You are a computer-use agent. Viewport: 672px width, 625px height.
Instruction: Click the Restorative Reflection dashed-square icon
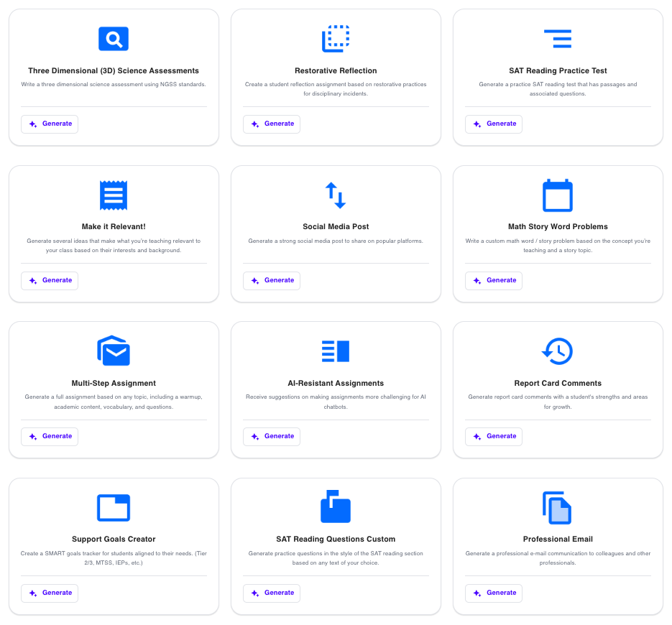336,39
